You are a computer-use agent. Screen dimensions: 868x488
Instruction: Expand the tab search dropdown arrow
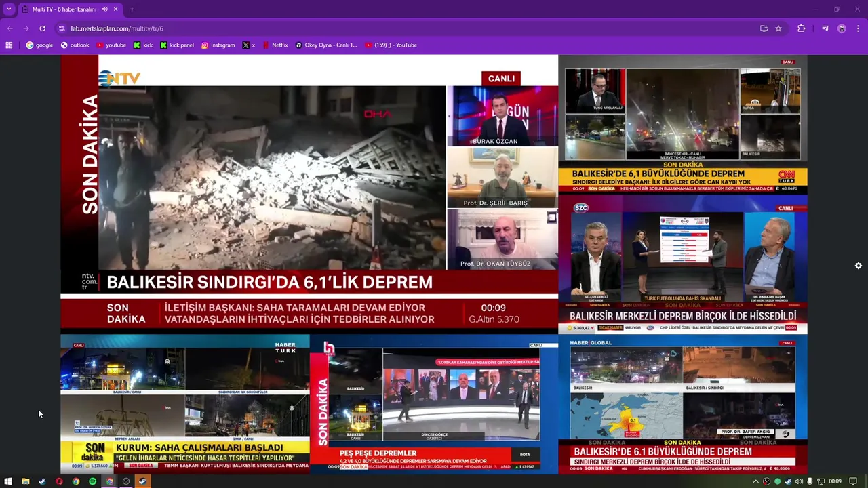9,9
